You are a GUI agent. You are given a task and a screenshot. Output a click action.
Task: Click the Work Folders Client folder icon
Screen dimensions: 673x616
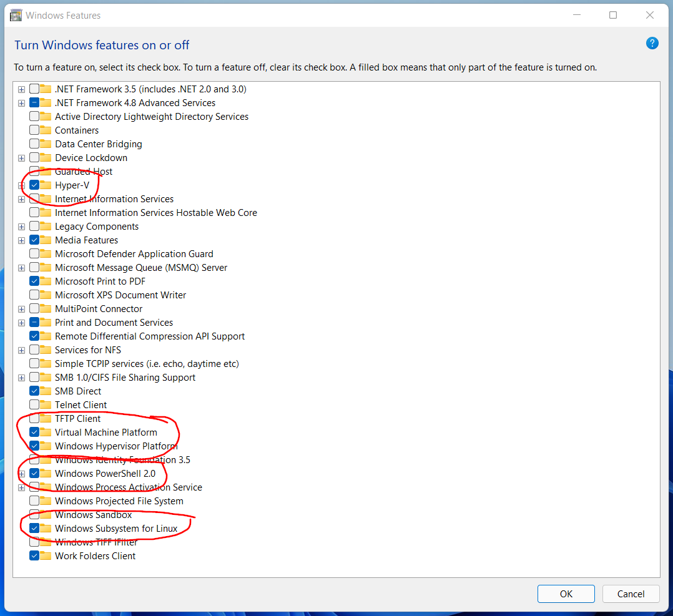(46, 555)
